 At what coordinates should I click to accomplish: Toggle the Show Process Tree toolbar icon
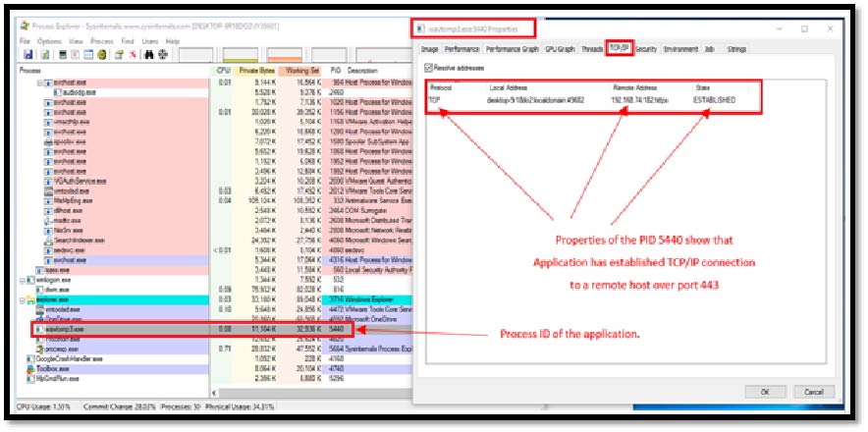coord(76,55)
